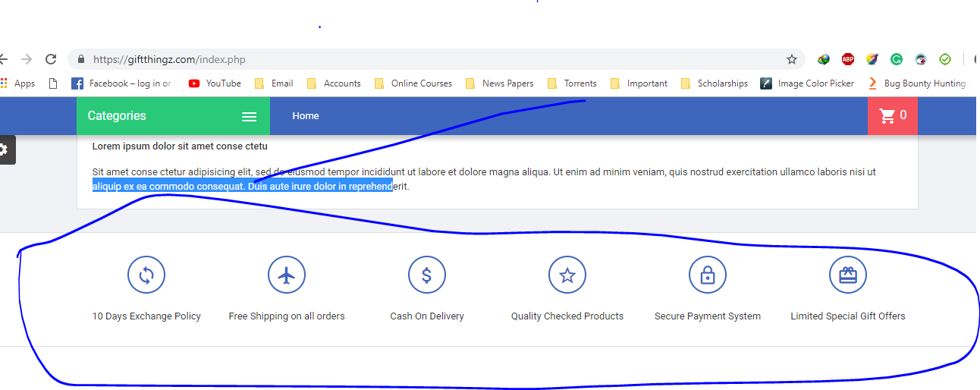Screen dimensions: 980x390
Task: Bookmark this page with the star icon
Action: pos(792,59)
